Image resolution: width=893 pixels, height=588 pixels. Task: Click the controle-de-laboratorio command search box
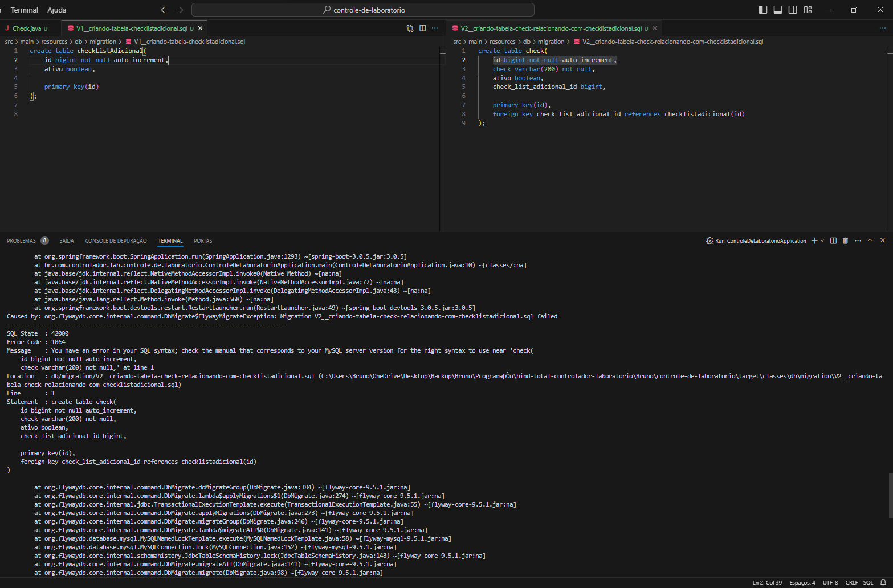point(363,10)
